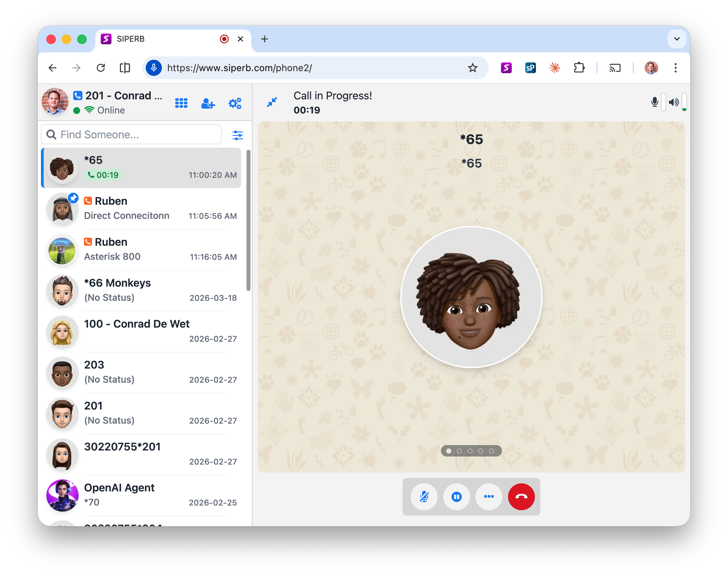
Task: Select the OpenAI Agent contact
Action: pyautogui.click(x=143, y=495)
